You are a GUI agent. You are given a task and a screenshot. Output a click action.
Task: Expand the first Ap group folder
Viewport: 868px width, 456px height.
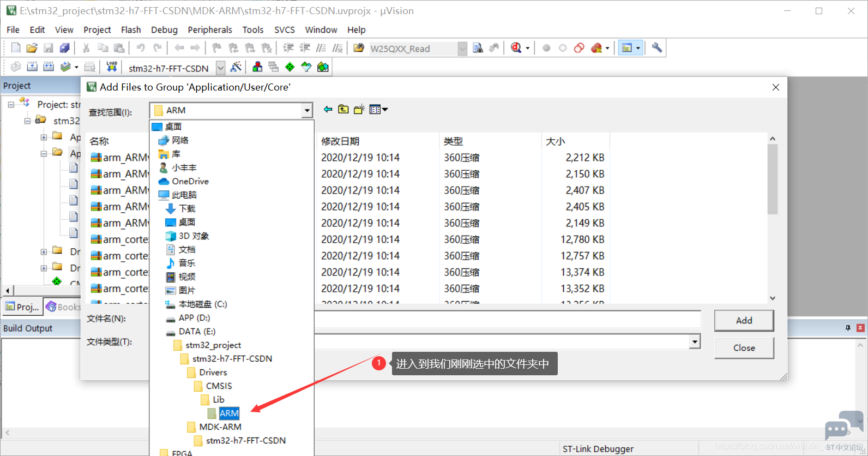coord(44,137)
